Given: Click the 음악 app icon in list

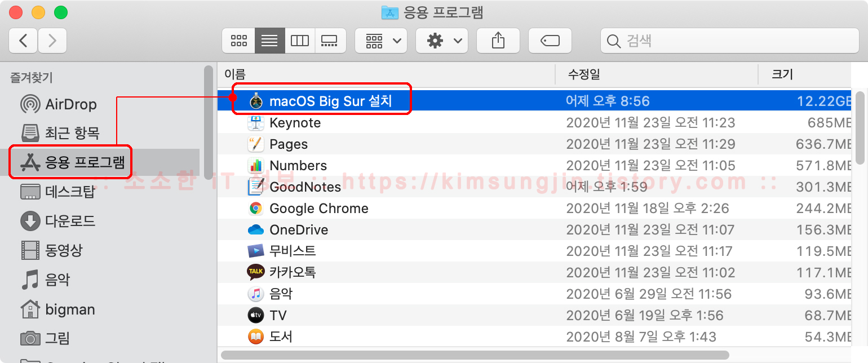Looking at the screenshot, I should click(256, 294).
